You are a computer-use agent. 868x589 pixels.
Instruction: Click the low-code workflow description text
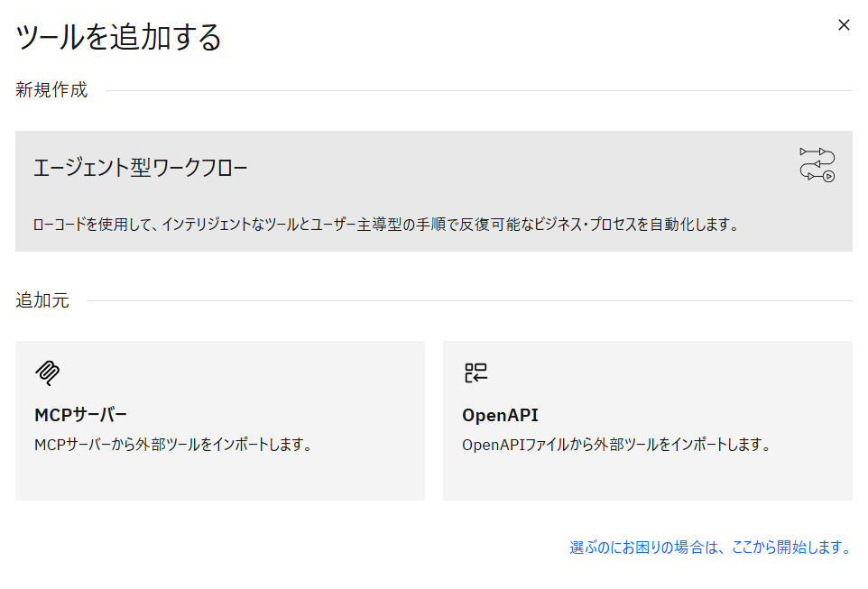386,225
